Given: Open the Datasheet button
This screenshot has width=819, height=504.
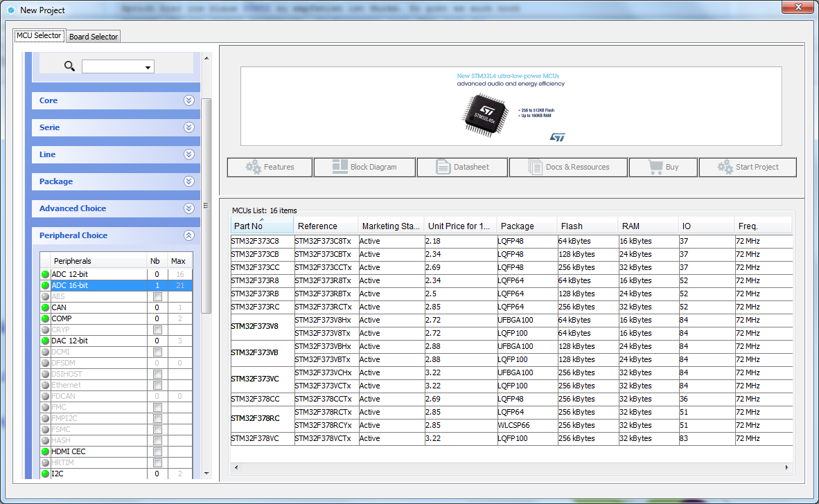Looking at the screenshot, I should [462, 167].
